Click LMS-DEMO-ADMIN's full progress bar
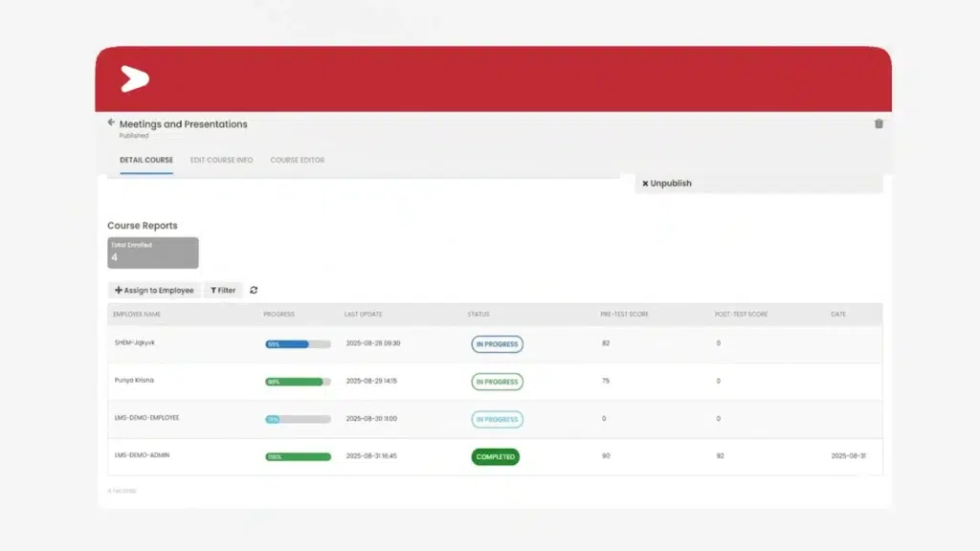Viewport: 980px width, 551px height. 298,457
